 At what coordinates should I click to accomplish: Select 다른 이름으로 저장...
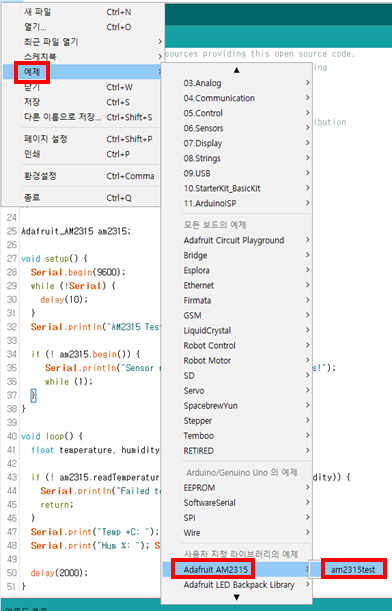tap(82, 117)
